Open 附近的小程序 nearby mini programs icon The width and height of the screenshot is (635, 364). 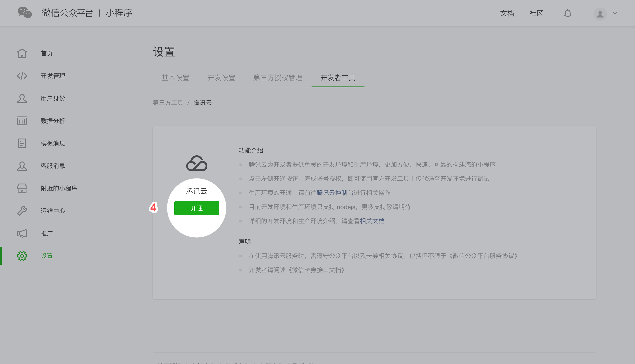pos(22,188)
